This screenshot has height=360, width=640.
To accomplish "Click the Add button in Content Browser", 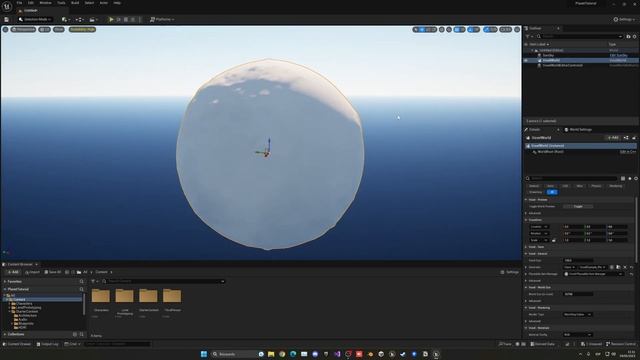I will click(13, 272).
